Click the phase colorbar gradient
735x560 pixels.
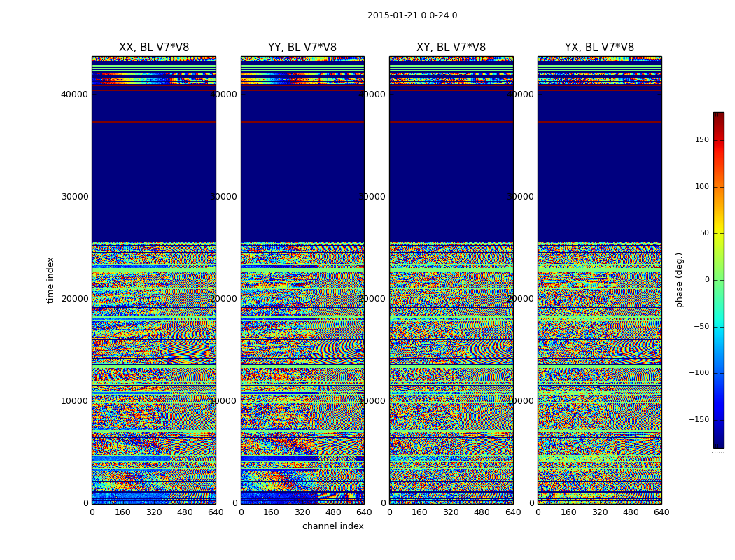coord(718,280)
